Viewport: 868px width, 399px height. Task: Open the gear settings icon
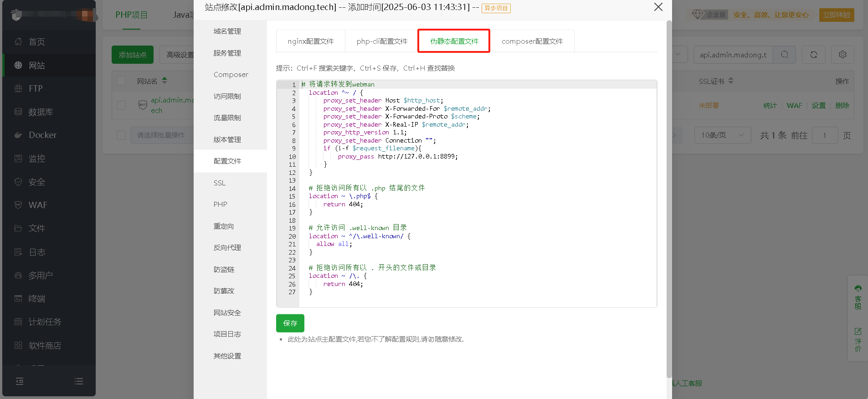[x=842, y=55]
